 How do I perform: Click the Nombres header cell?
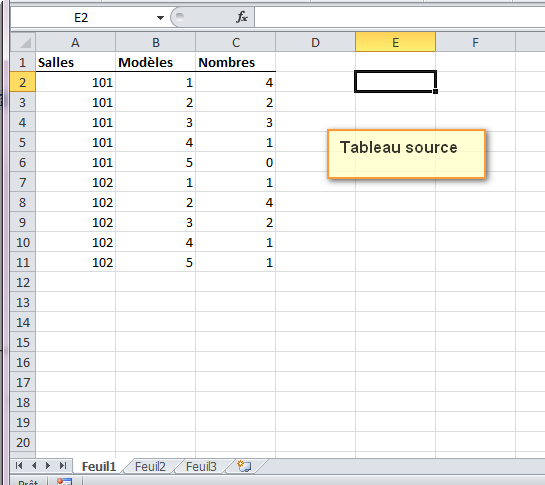(x=236, y=62)
